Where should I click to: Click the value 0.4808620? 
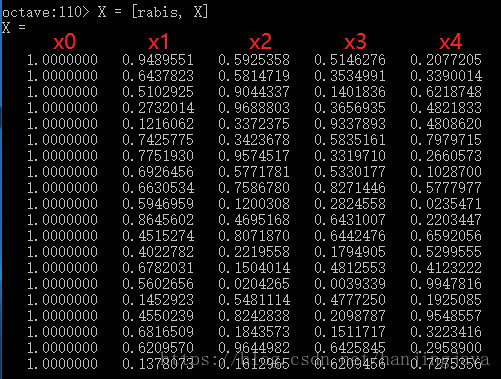(x=446, y=124)
